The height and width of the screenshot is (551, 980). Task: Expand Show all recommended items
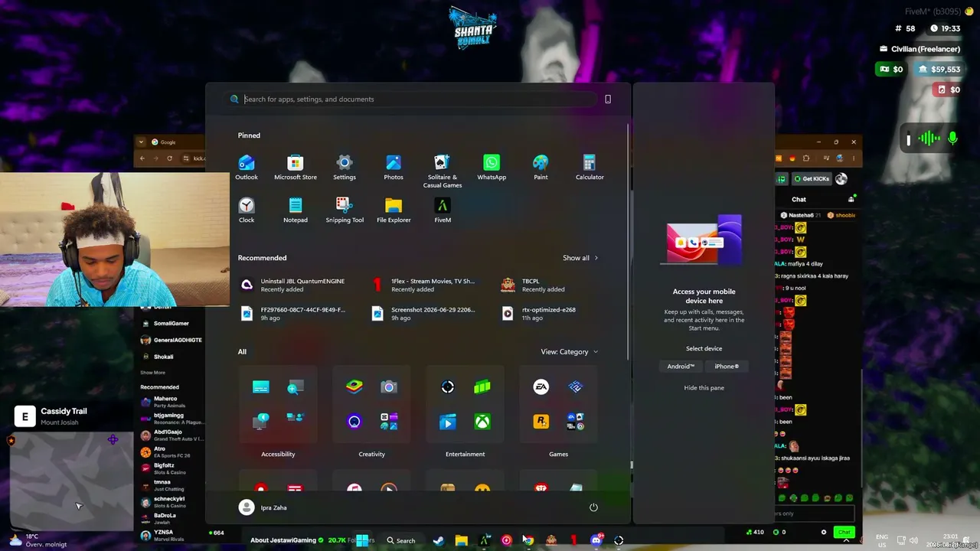click(580, 258)
